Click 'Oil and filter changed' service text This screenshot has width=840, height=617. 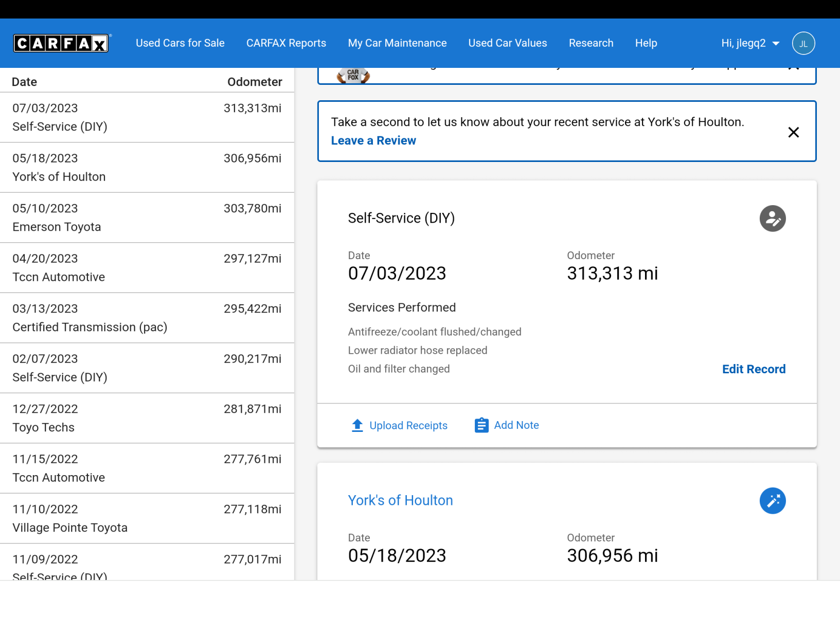(x=399, y=369)
